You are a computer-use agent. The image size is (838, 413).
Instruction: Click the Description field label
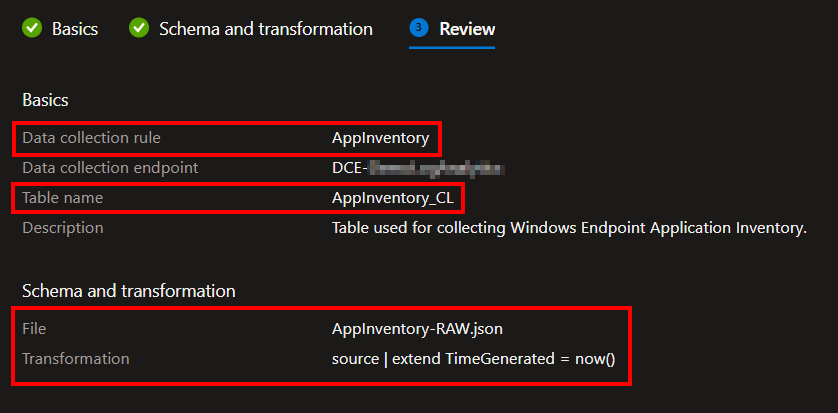(63, 228)
